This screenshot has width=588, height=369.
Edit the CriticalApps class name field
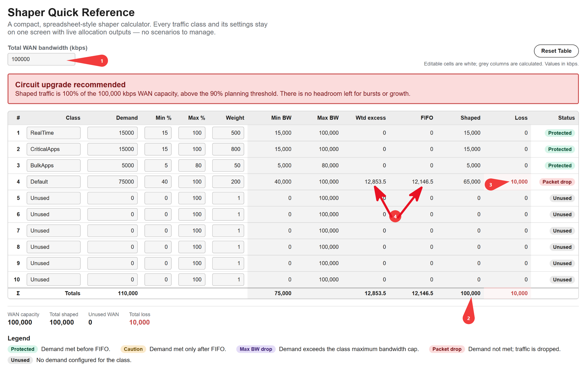[x=54, y=149]
